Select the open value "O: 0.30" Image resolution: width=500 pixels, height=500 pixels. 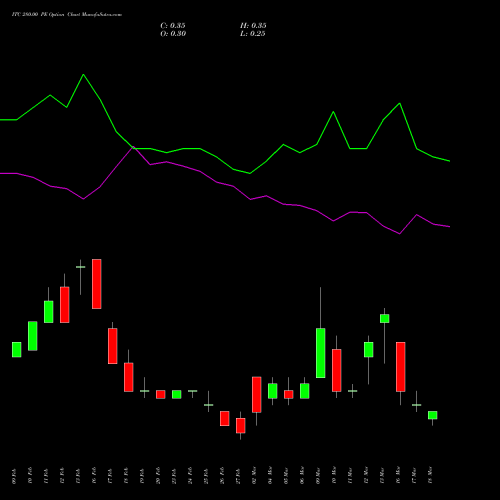pos(173,34)
